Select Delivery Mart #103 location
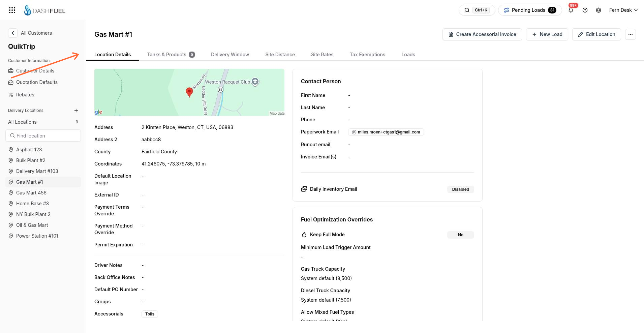This screenshot has height=333, width=644. tap(43, 171)
